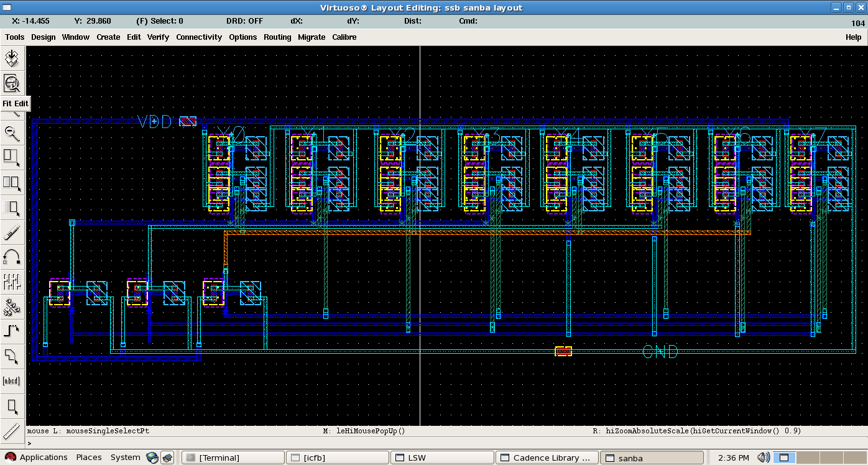
Task: Open the Calibre menu
Action: coord(344,37)
